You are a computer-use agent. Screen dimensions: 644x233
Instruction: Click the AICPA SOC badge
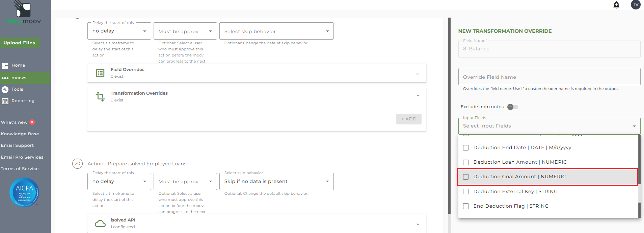24,192
